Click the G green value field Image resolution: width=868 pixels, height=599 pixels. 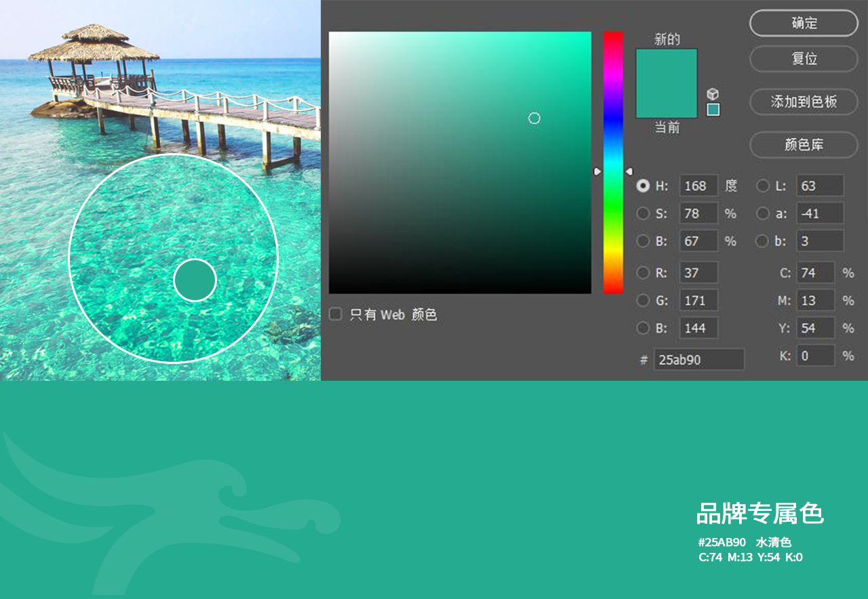pos(698,301)
